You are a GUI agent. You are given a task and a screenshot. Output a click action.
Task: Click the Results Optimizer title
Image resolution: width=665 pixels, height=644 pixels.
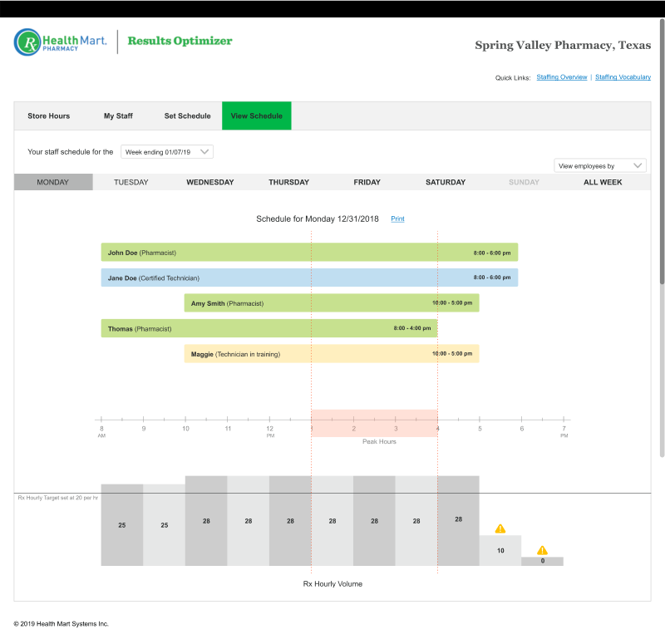click(x=180, y=41)
